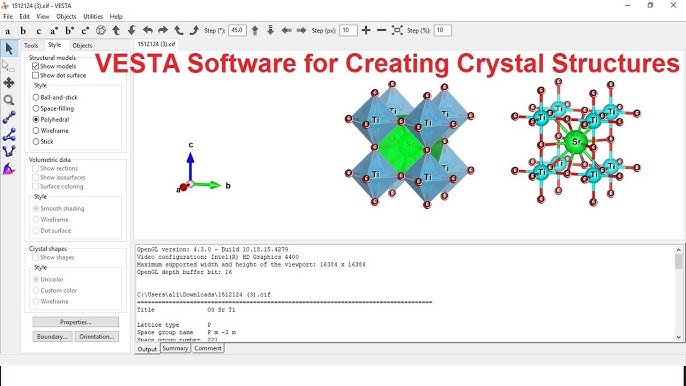Select the bond distance measurement tool
Screen dimensions: 686x386
pos(9,117)
